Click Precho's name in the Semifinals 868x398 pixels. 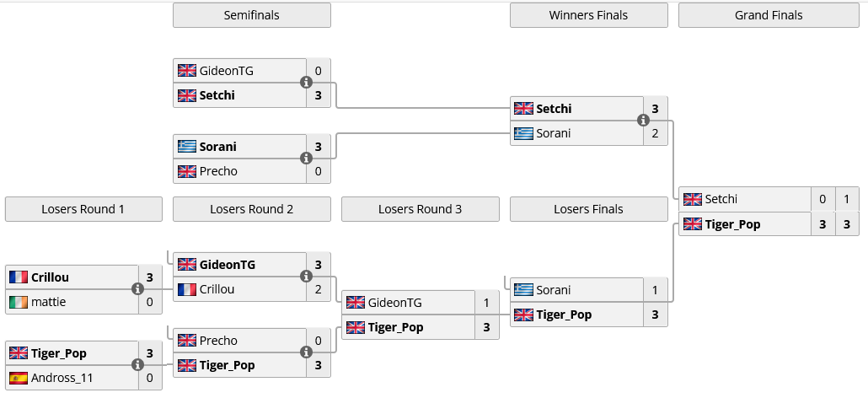click(218, 171)
